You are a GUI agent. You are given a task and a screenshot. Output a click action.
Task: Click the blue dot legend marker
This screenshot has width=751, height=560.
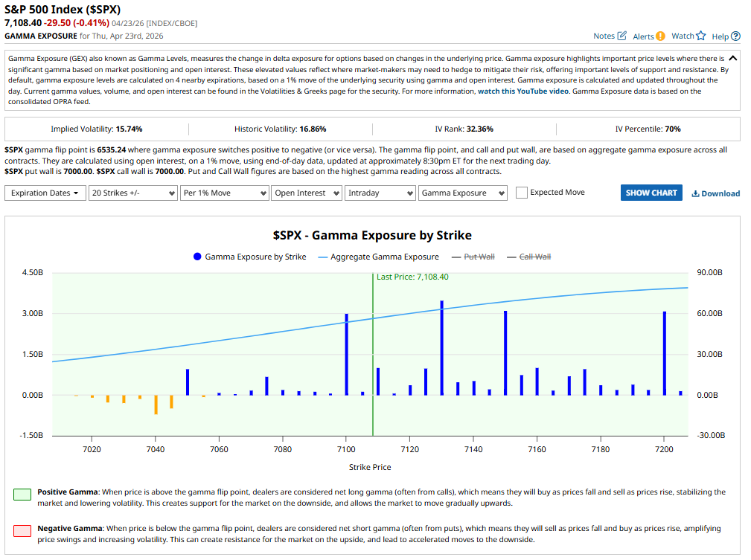pyautogui.click(x=197, y=257)
